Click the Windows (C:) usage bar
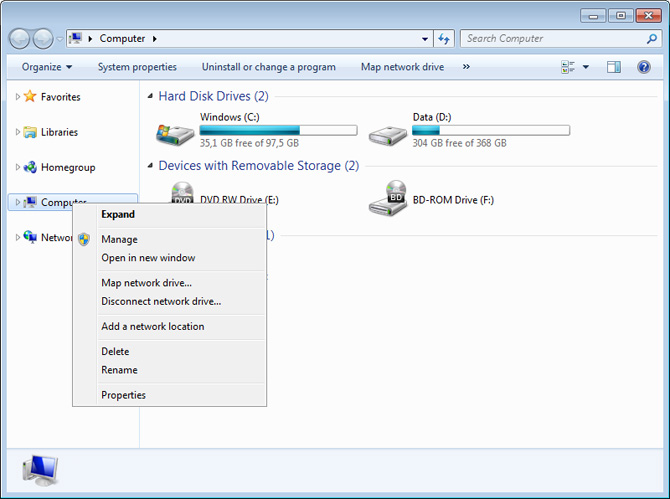The height and width of the screenshot is (499, 670). 278,130
